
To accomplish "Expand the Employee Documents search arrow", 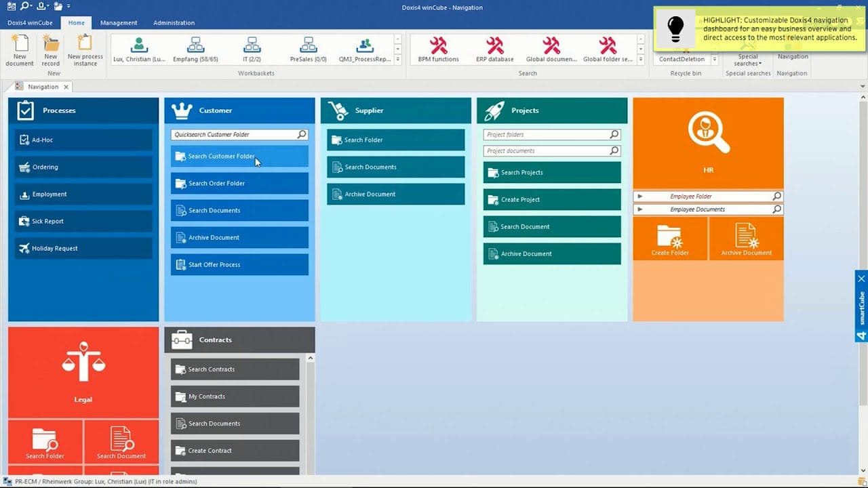I will 639,209.
